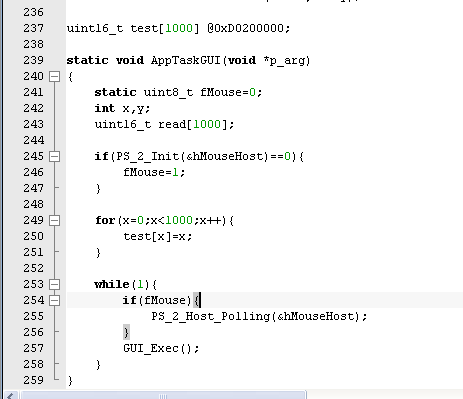Click line number 243 in the gutter
The image size is (463, 399).
33,124
